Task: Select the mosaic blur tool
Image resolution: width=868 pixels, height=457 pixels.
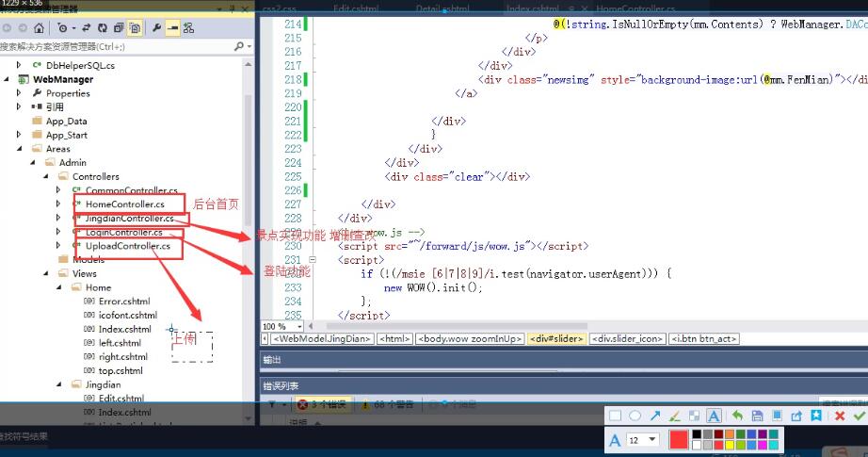Action: (694, 416)
